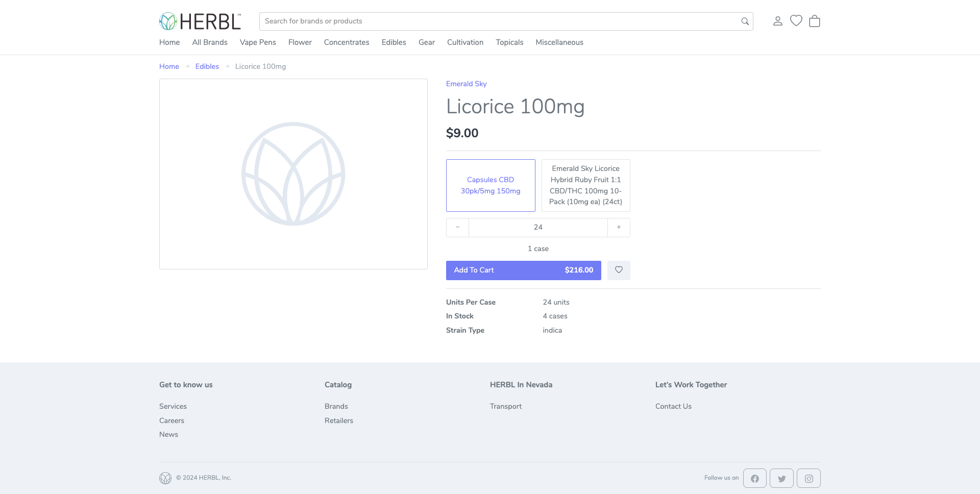Increase quantity with the plus button
The width and height of the screenshot is (980, 494).
[619, 228]
